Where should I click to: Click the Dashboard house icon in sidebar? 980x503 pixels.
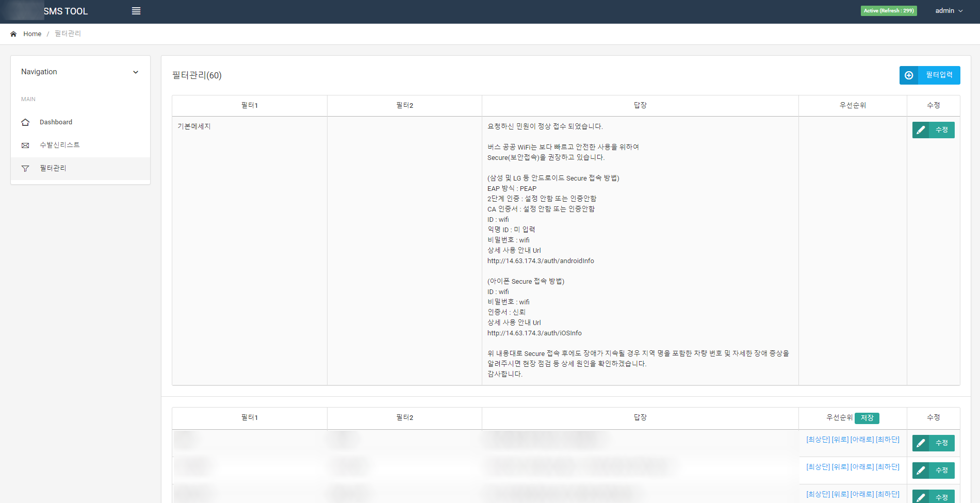coord(25,122)
